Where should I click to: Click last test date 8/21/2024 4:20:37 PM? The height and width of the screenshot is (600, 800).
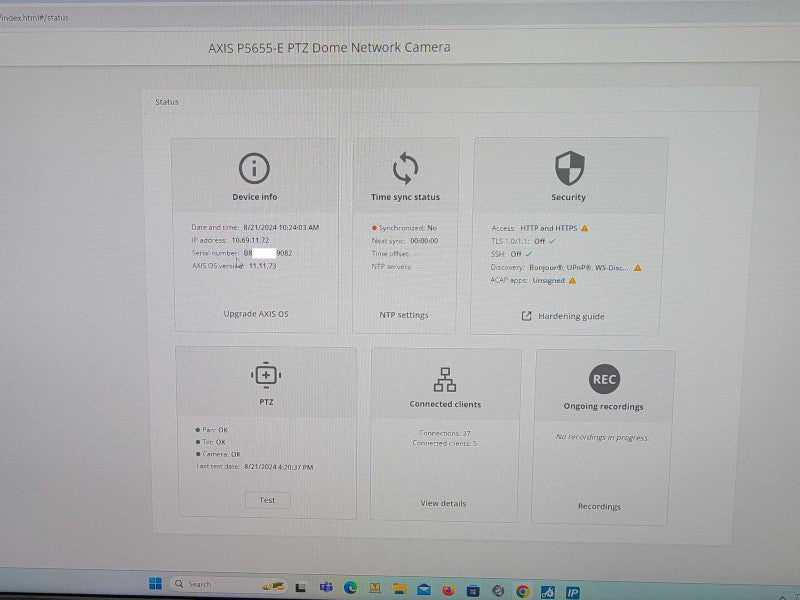click(279, 466)
